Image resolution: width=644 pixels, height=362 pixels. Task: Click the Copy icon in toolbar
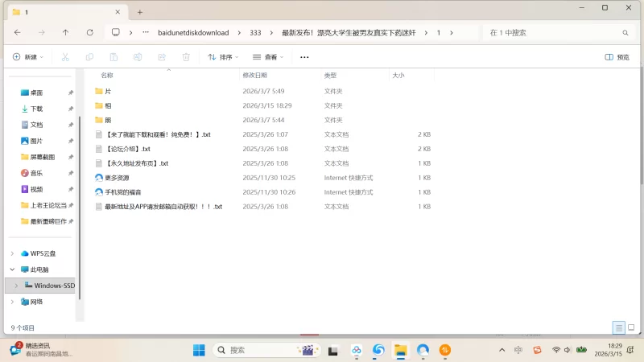pos(89,57)
